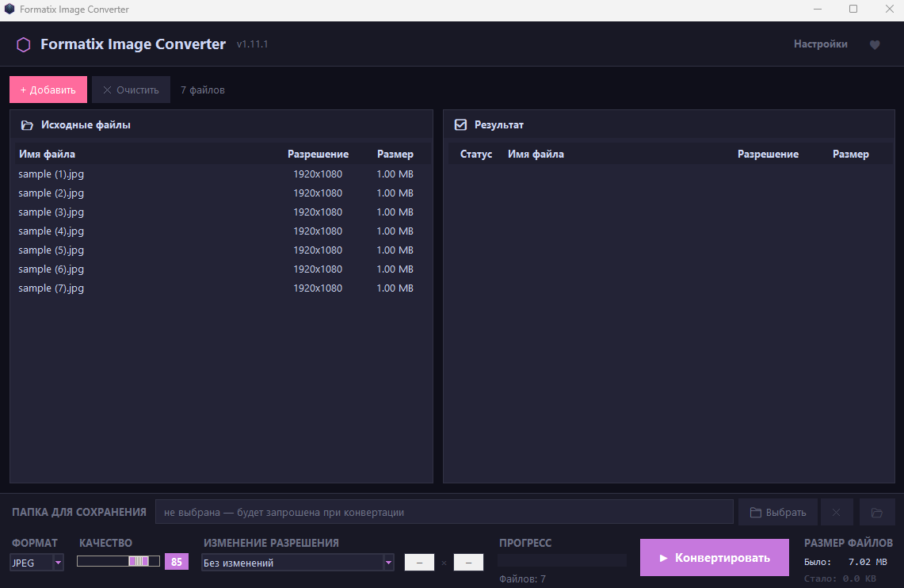This screenshot has height=588, width=904.
Task: Click result Разрешение column header
Action: point(768,154)
